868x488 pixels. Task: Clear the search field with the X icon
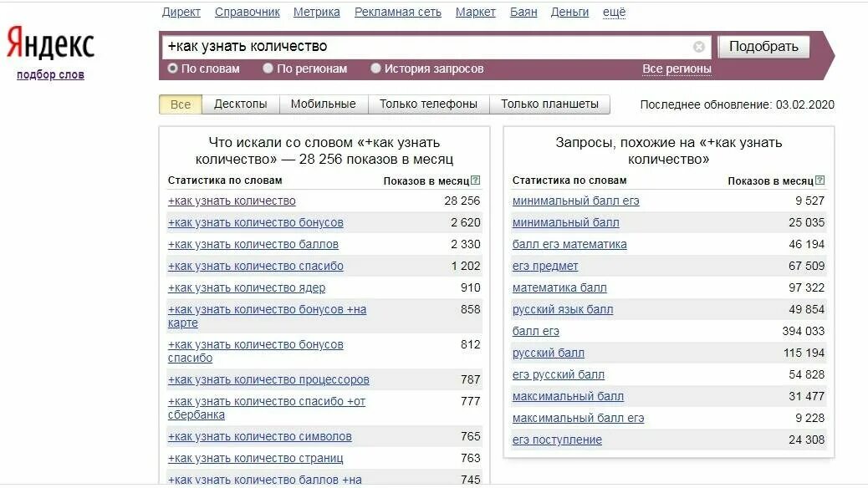coord(698,47)
